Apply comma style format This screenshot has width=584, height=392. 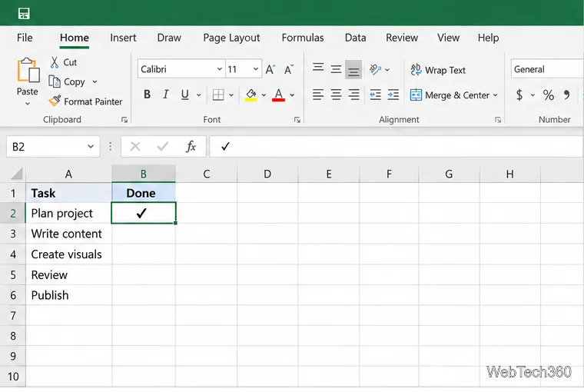tap(566, 95)
